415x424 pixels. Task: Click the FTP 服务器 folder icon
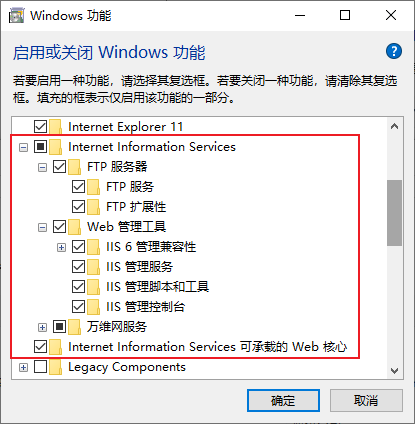click(x=74, y=167)
